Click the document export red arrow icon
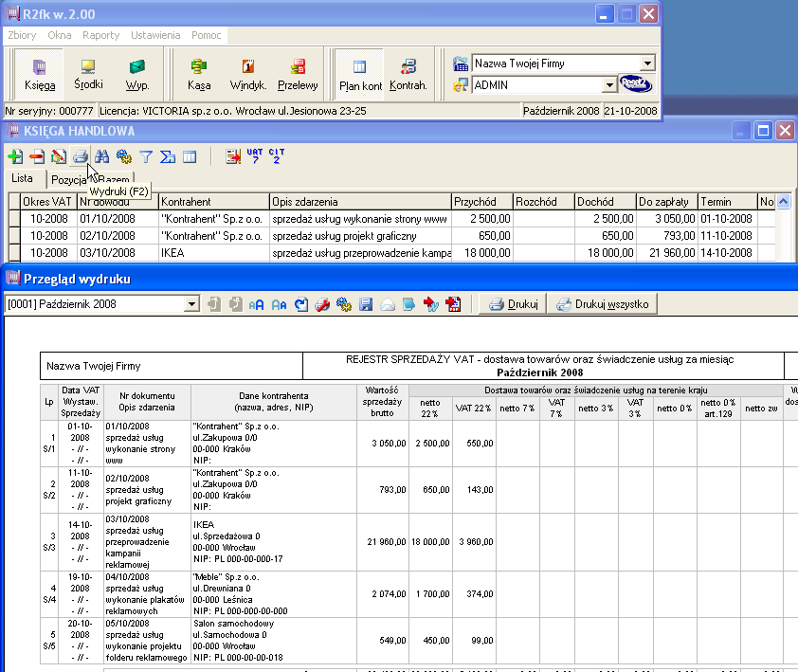This screenshot has width=798, height=672. pyautogui.click(x=233, y=156)
